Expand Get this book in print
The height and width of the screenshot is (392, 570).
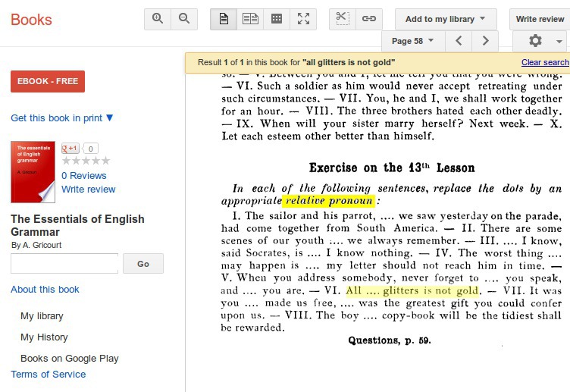(x=62, y=118)
